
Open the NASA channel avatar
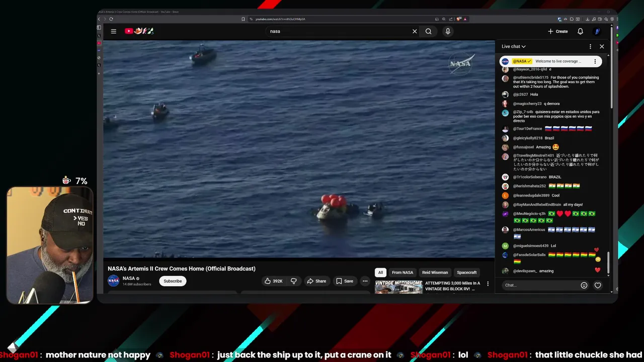114,281
